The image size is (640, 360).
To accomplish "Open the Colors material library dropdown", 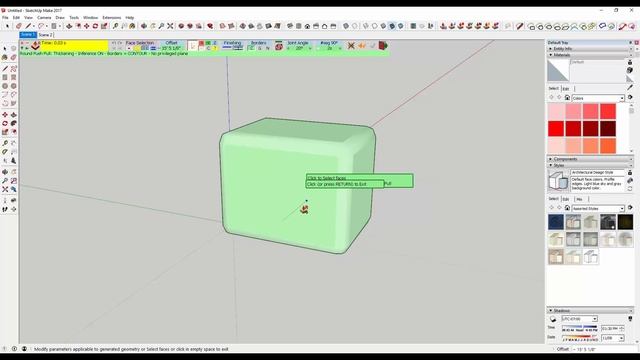I will point(598,98).
